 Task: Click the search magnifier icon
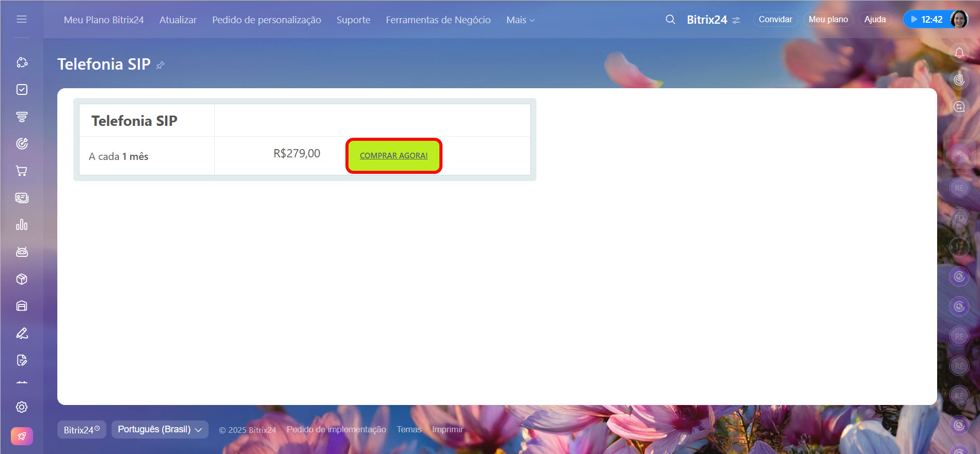[x=670, y=20]
